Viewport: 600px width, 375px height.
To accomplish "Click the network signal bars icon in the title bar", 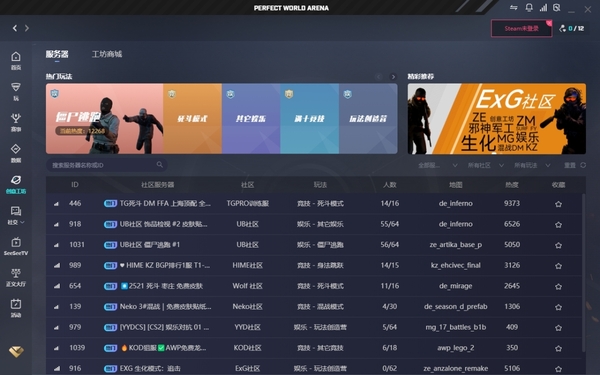I will click(543, 8).
